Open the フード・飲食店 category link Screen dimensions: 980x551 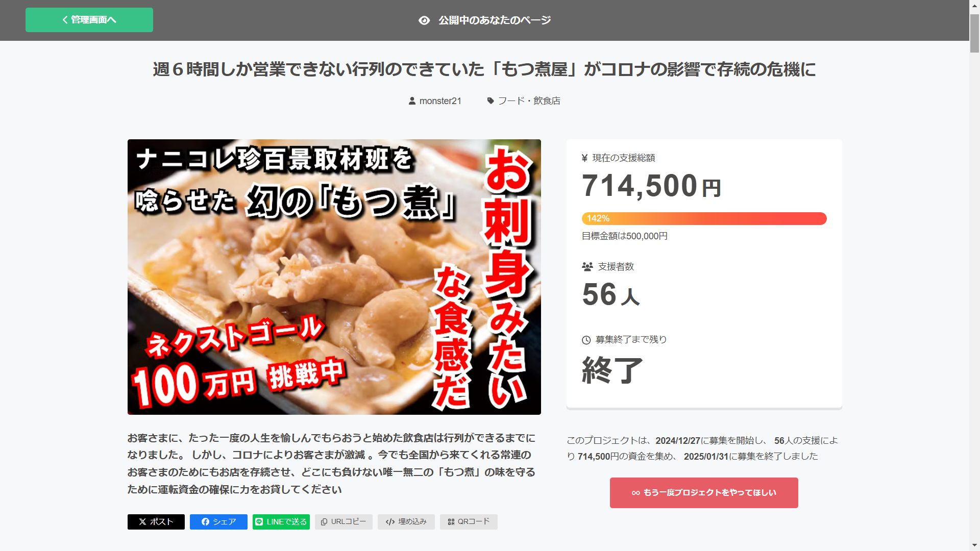(529, 101)
